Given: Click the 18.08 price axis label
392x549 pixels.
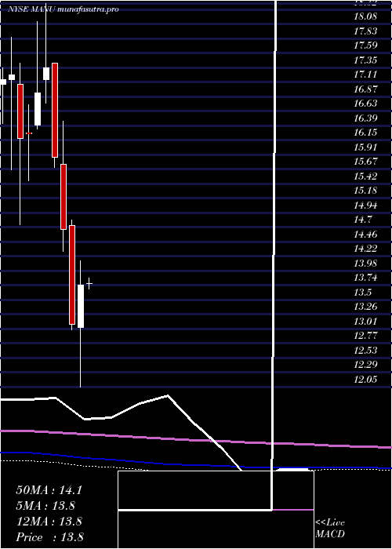Looking at the screenshot, I should coord(365,16).
